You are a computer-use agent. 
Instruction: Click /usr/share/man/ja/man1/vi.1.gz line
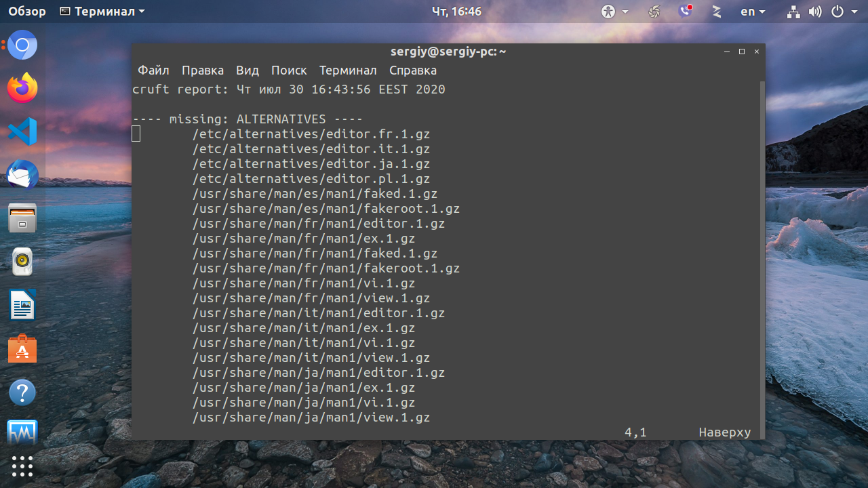click(x=304, y=403)
